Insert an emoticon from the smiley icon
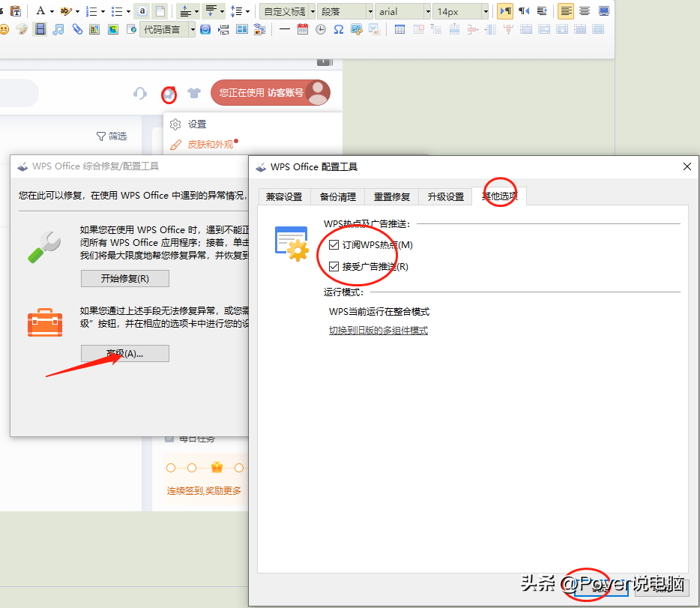This screenshot has height=608, width=700. (x=4, y=29)
